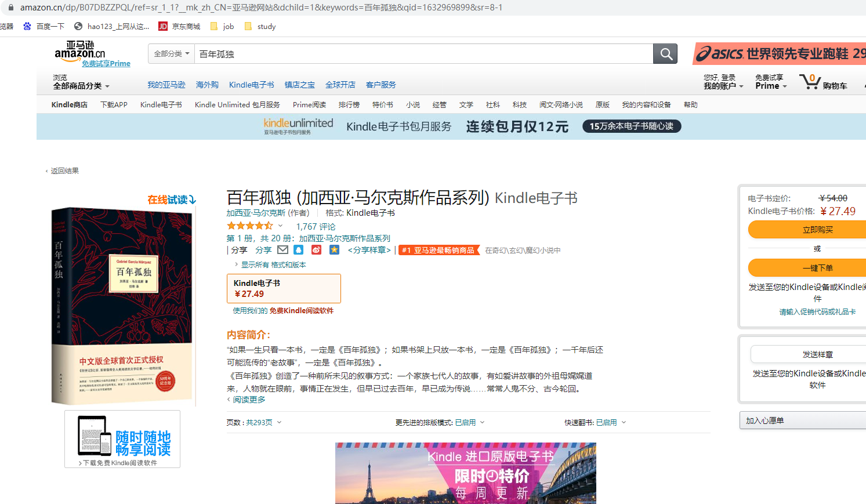Open 加入心愿单 dropdown
Viewport: 866px width, 504px height.
pyautogui.click(x=803, y=420)
